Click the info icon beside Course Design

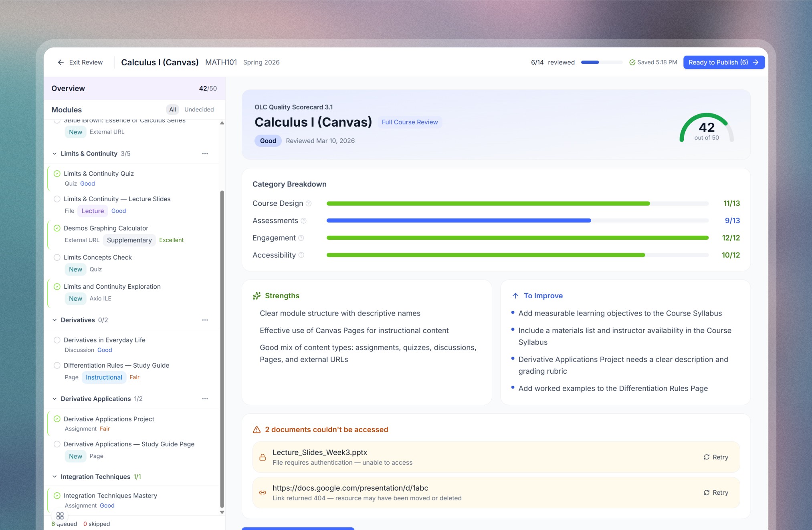pos(309,203)
